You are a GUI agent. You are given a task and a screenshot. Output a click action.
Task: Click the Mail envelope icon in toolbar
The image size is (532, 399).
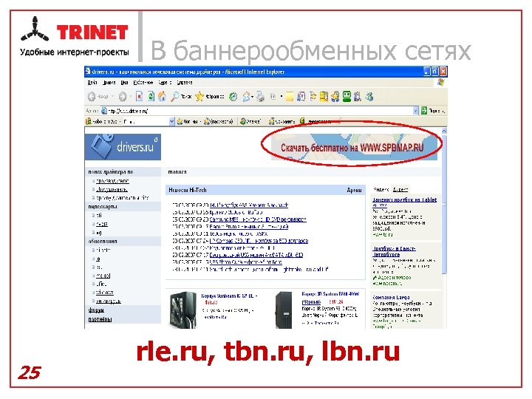coord(246,97)
